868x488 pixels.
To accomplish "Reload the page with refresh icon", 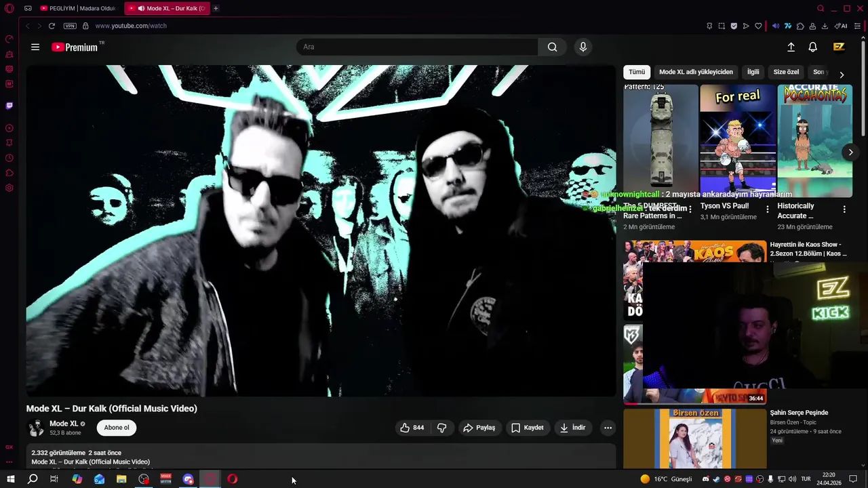I will coord(52,26).
